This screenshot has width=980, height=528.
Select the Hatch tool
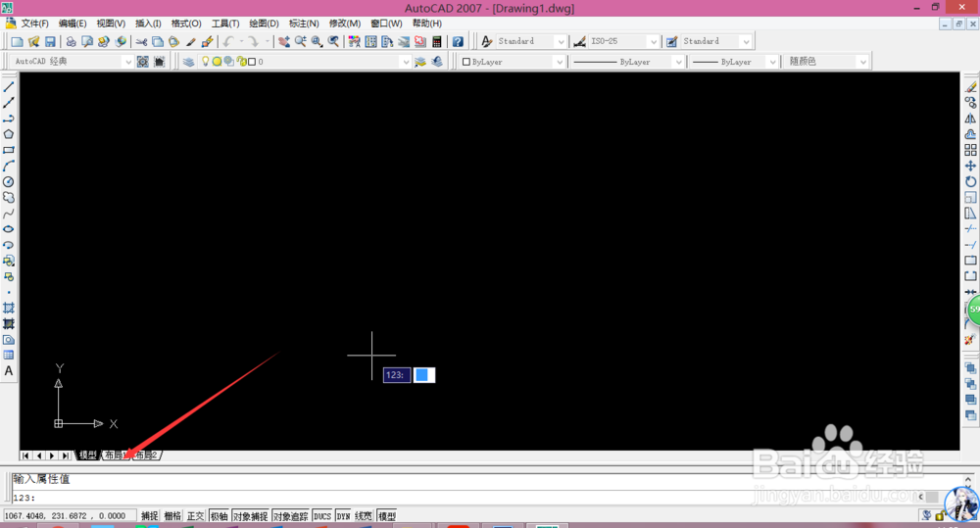pos(9,308)
